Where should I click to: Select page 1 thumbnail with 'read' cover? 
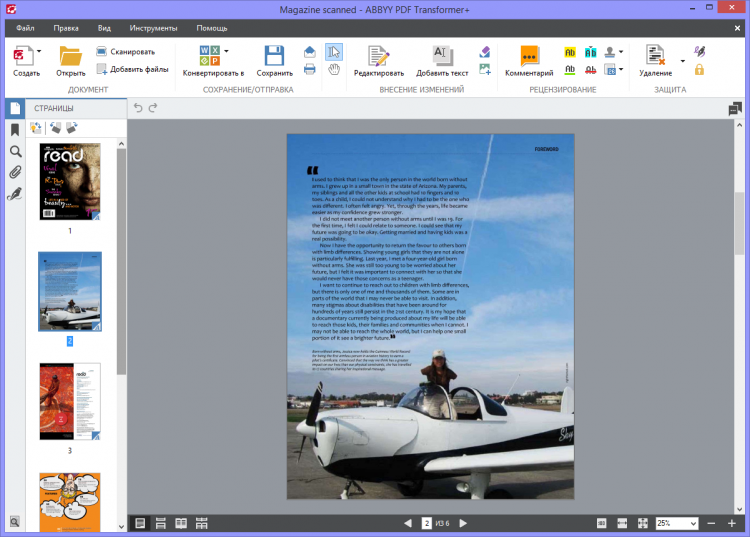[70, 182]
